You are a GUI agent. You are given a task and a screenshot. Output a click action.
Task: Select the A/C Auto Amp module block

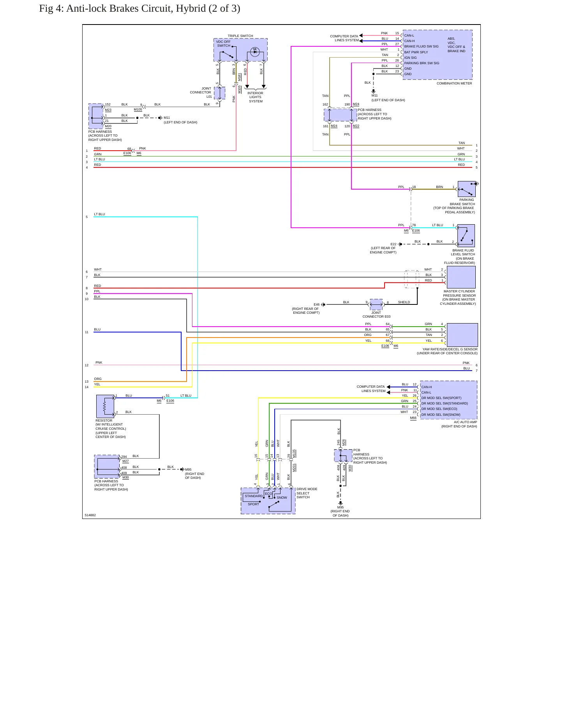coord(448,400)
